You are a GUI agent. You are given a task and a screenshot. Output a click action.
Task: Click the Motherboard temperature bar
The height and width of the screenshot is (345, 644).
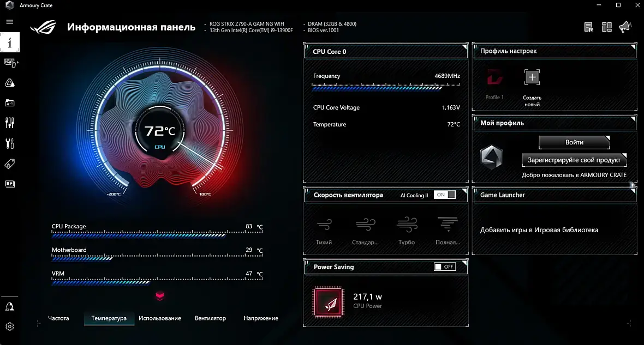pos(157,258)
